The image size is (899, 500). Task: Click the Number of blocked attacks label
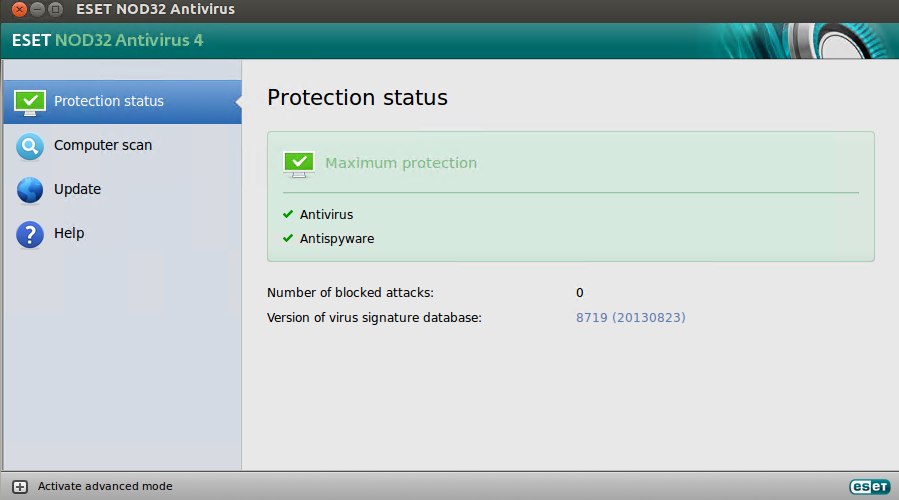coord(350,292)
